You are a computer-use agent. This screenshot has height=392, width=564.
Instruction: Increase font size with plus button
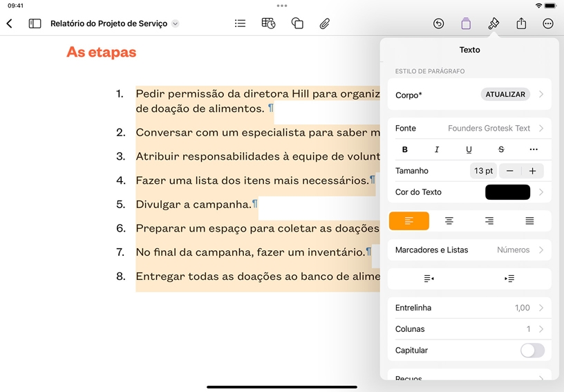pos(533,171)
